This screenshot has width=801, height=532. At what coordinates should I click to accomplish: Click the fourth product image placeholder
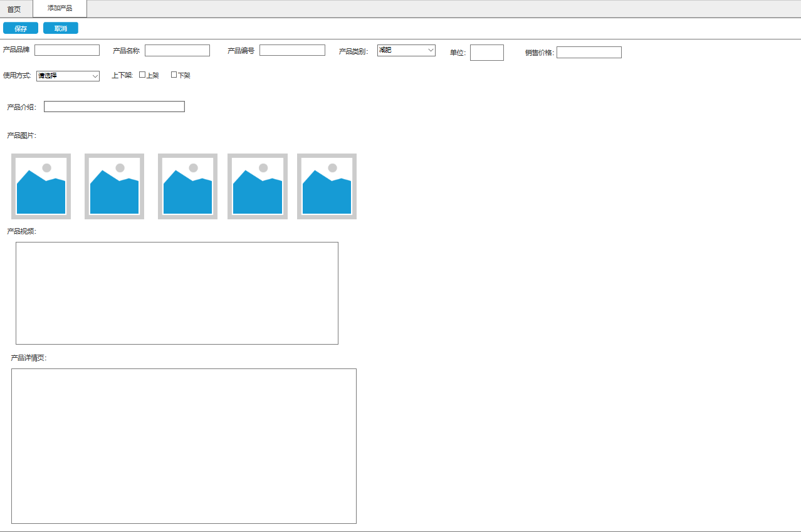pos(258,187)
